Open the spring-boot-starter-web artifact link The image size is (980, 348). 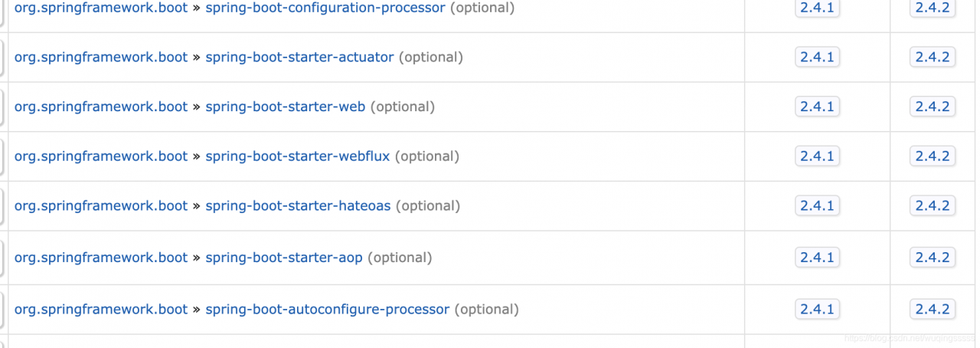click(x=285, y=107)
